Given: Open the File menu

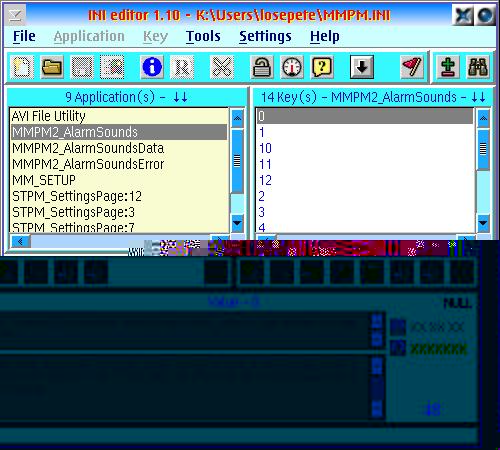Looking at the screenshot, I should pyautogui.click(x=24, y=36).
